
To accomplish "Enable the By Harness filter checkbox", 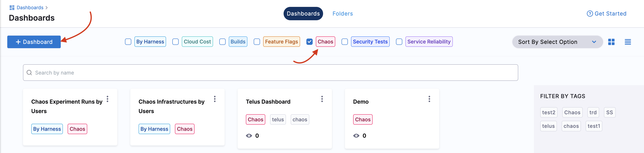I will tap(128, 42).
